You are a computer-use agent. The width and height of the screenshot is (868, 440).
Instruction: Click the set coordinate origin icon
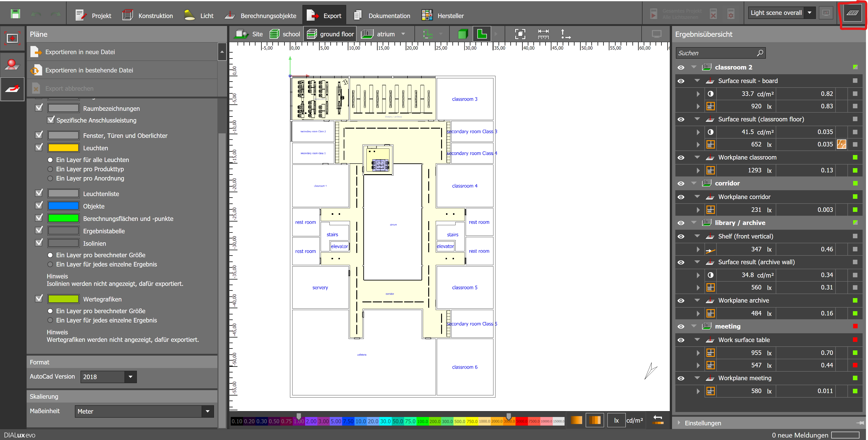(565, 34)
